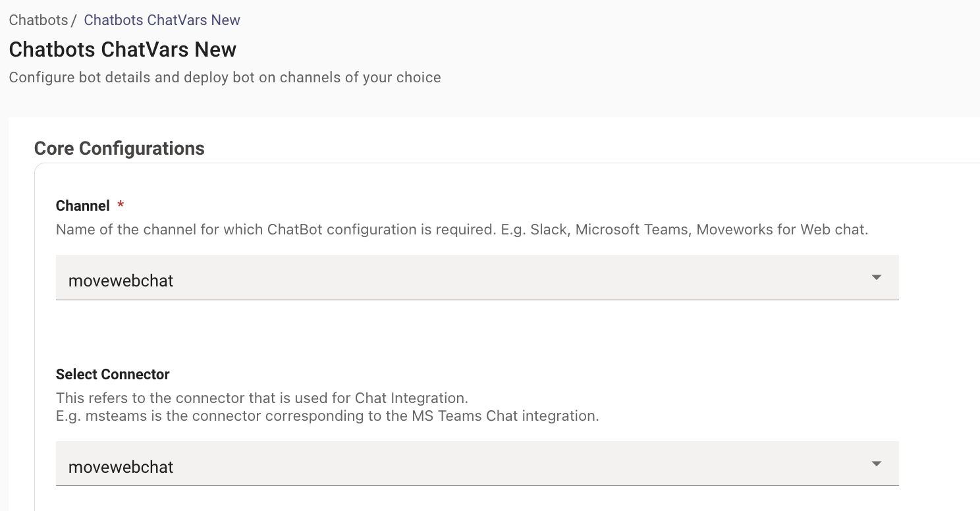The image size is (980, 511).
Task: Click the movewebchat value in the Channel field
Action: coord(121,281)
